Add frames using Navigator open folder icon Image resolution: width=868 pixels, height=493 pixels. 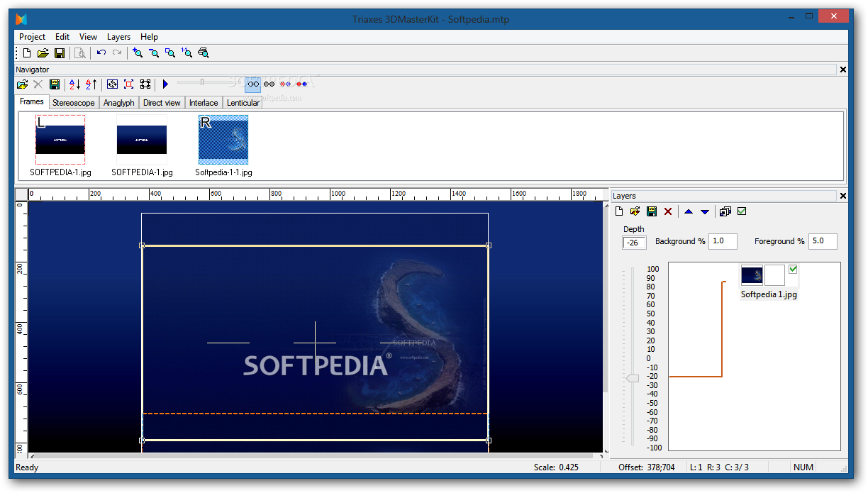[22, 84]
